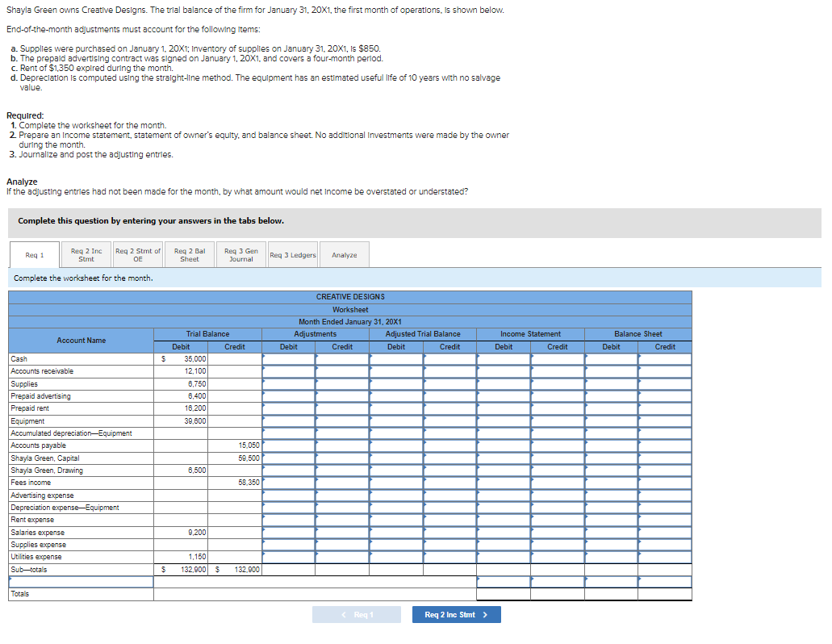Go to Req 3 Gen Journal tab
This screenshot has height=644, width=832.
click(241, 255)
